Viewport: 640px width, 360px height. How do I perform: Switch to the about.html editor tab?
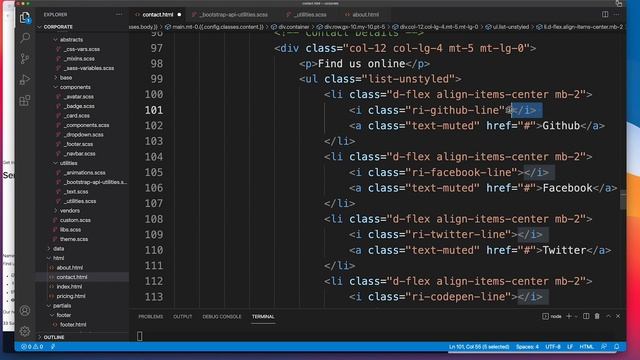pyautogui.click(x=366, y=14)
